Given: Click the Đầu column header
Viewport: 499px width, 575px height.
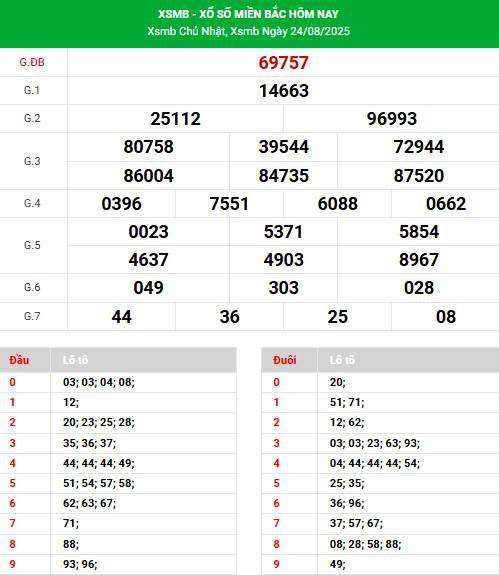Looking at the screenshot, I should [19, 360].
